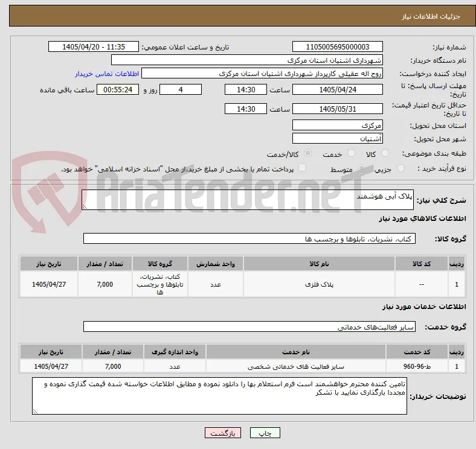Click the goods table unit cell عدد
Image resolution: width=476 pixels, height=449 pixels.
pyautogui.click(x=216, y=284)
